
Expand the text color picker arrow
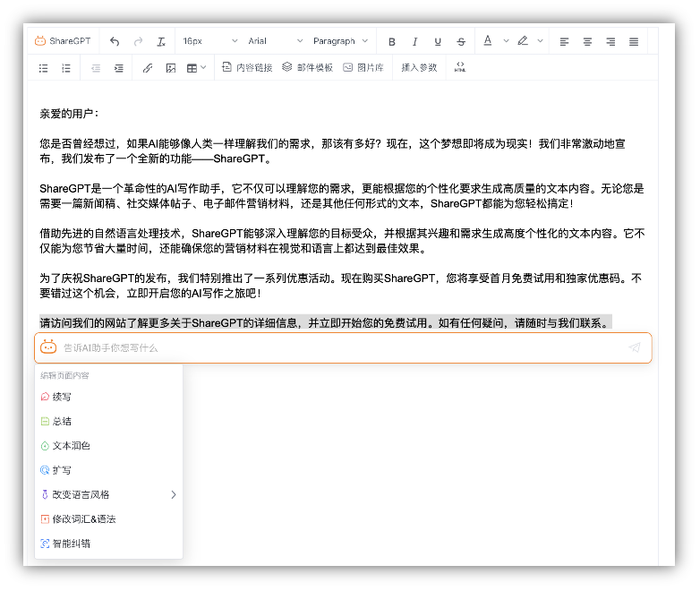tap(506, 41)
